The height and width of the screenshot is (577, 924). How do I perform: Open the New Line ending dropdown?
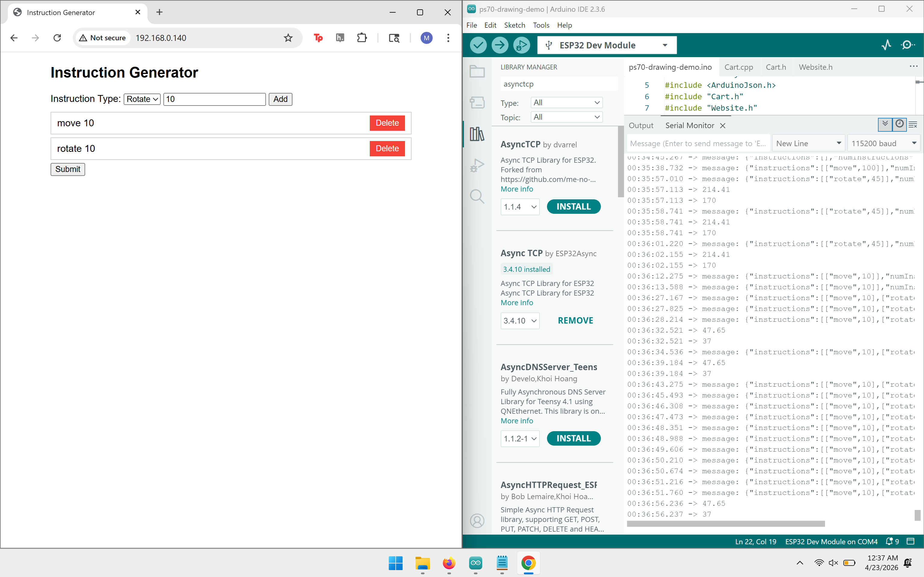[x=809, y=143]
